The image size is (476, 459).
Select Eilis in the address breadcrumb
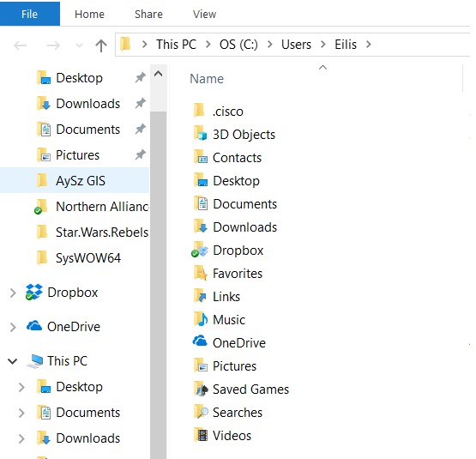pyautogui.click(x=346, y=45)
